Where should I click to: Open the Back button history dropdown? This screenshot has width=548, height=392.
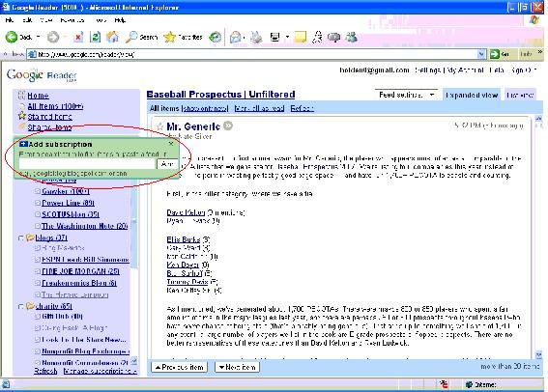[x=39, y=37]
